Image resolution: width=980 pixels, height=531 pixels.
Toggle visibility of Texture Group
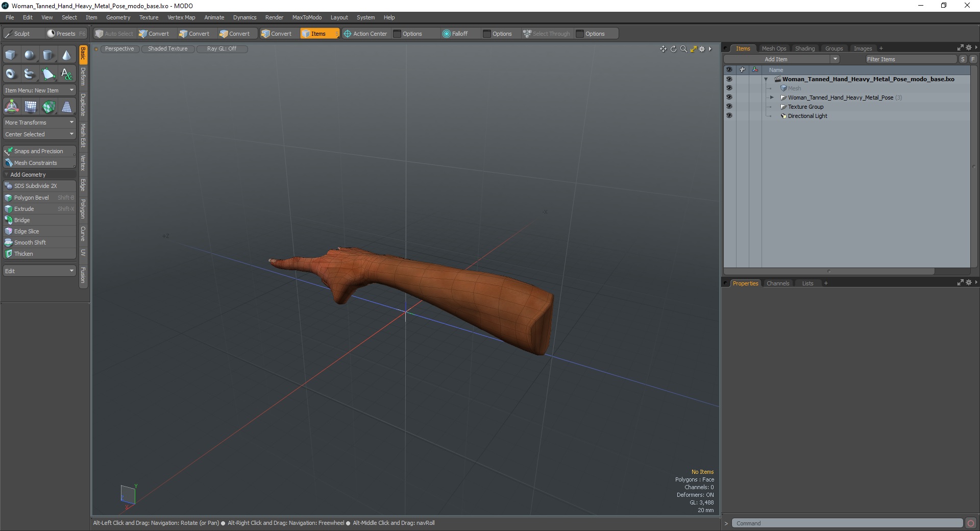729,107
